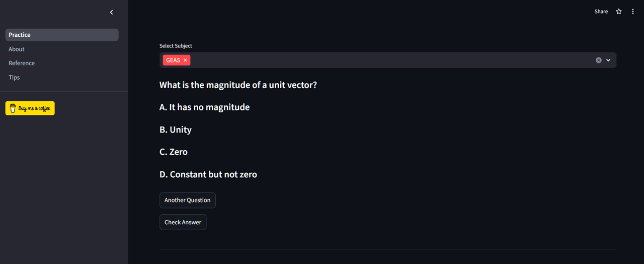
Task: Go to the About page
Action: coord(17,49)
